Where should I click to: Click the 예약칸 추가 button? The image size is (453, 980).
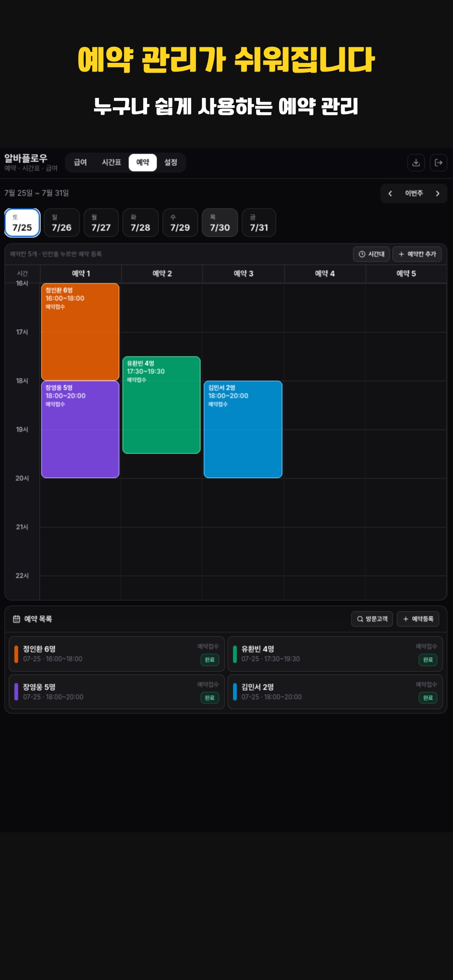pos(417,254)
